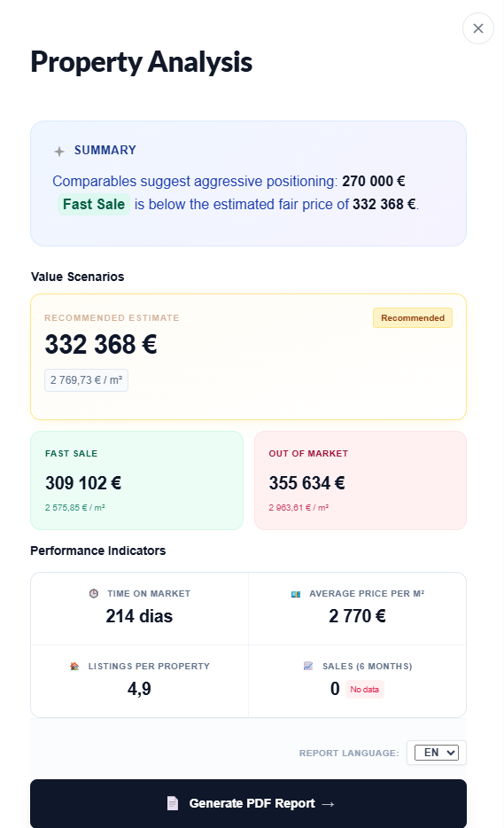504x828 pixels.
Task: Click the Listings per Property 4,9 value
Action: click(x=139, y=689)
